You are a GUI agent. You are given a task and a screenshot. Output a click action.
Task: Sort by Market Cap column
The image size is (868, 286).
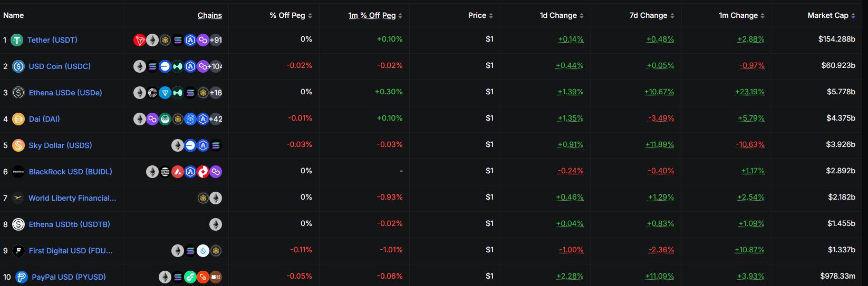[831, 16]
